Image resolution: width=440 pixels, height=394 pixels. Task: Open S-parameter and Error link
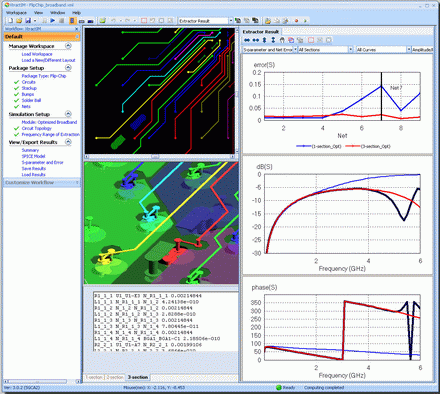pos(42,163)
